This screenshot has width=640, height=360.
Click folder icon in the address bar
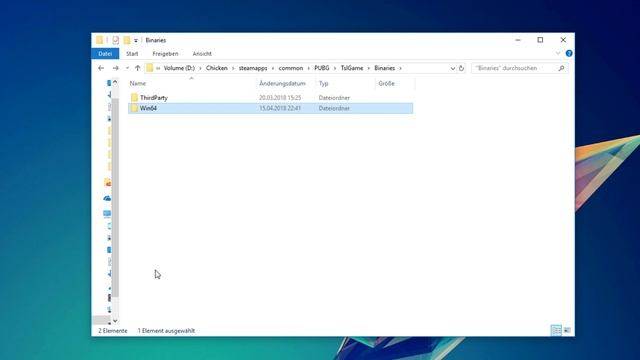click(x=150, y=68)
